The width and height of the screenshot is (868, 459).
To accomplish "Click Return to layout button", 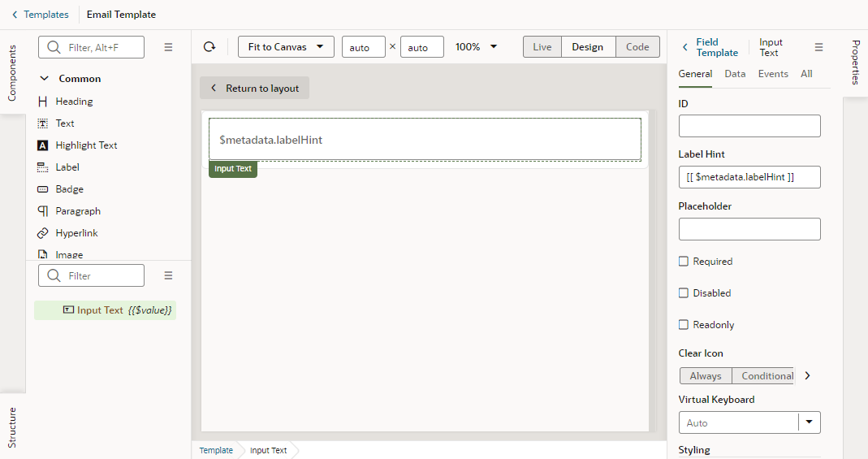I will 255,88.
